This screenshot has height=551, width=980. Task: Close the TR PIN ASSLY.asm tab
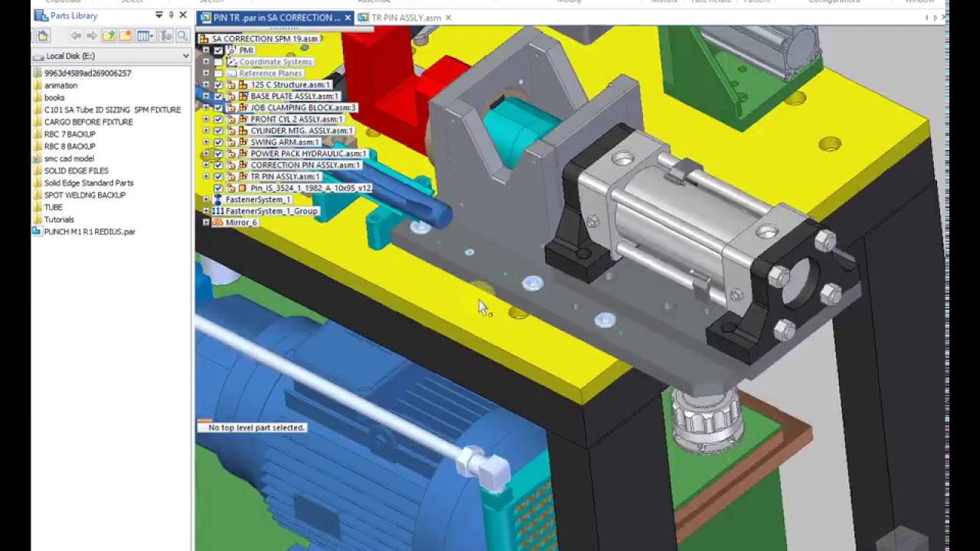448,18
